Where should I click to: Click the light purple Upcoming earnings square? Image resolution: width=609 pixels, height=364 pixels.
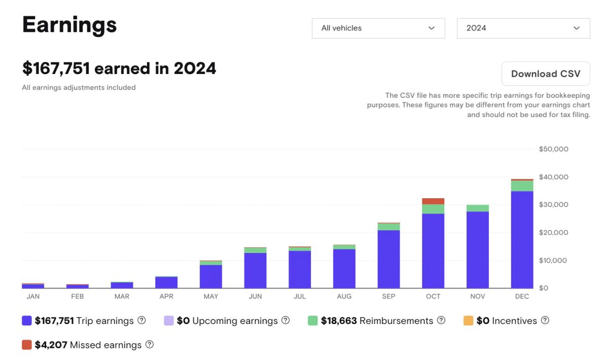168,320
